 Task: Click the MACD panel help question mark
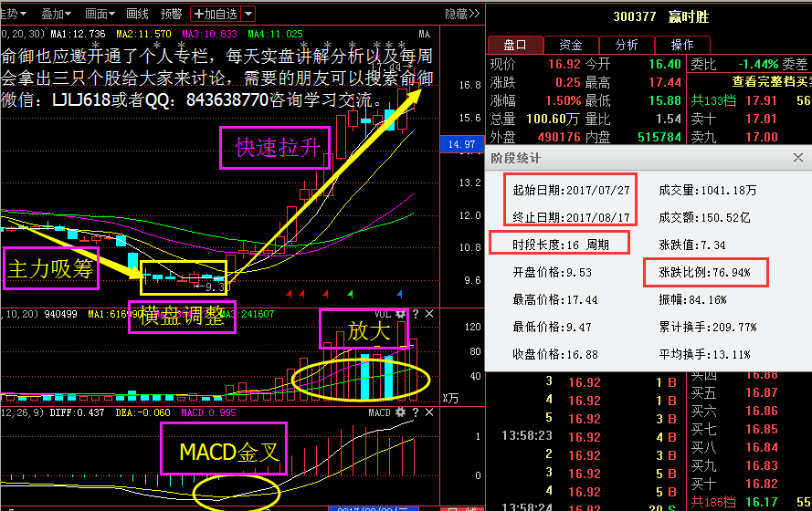pos(415,413)
